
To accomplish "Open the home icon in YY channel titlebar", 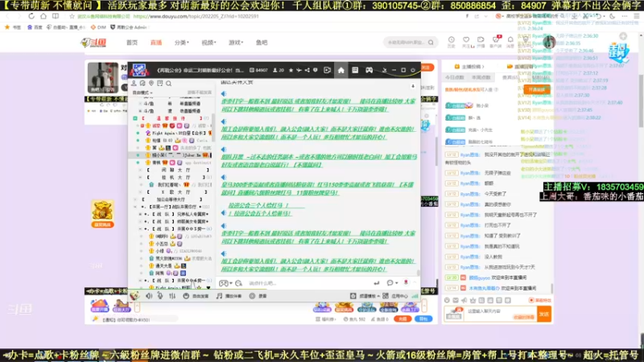I will click(x=341, y=70).
